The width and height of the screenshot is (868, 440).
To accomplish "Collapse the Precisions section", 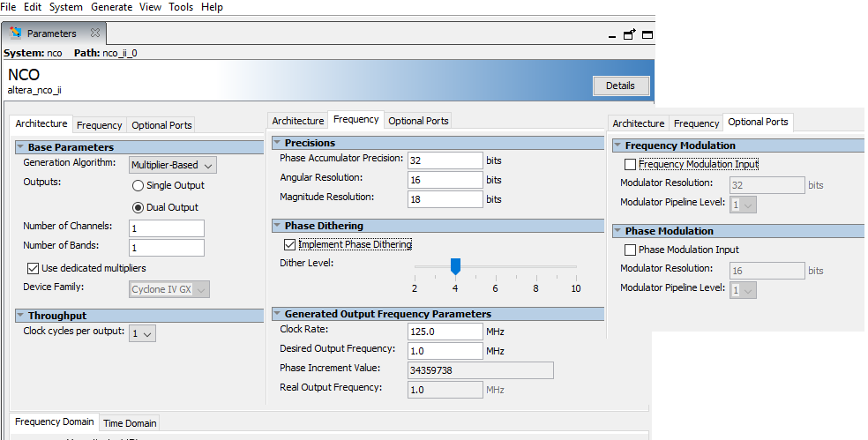I will [277, 143].
